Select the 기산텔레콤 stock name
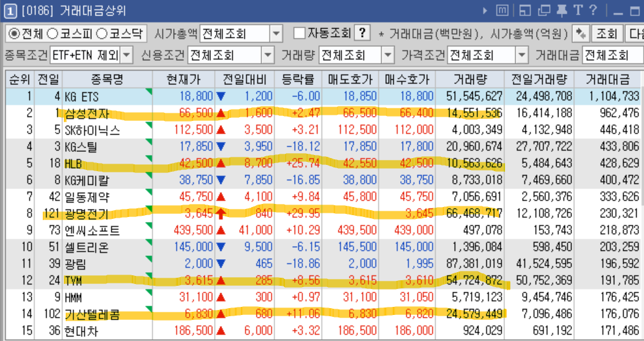Screen dimensions: 644x341 92,314
